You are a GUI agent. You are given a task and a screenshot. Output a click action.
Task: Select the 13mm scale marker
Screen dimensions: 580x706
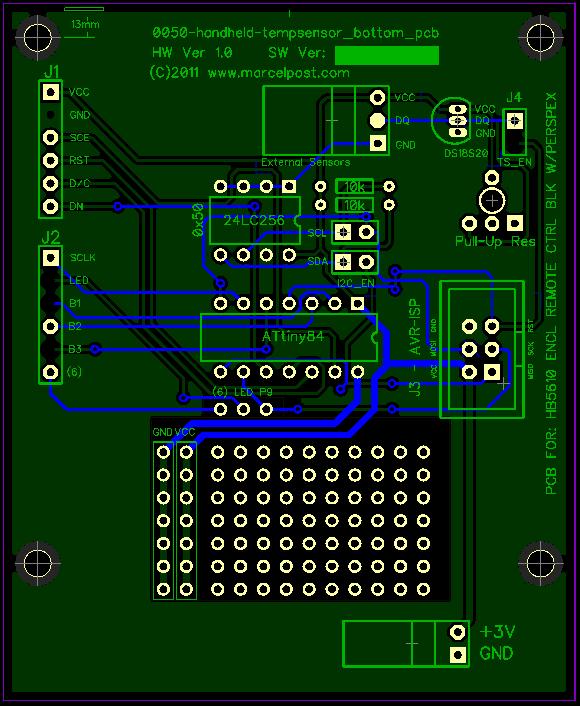pyautogui.click(x=84, y=23)
